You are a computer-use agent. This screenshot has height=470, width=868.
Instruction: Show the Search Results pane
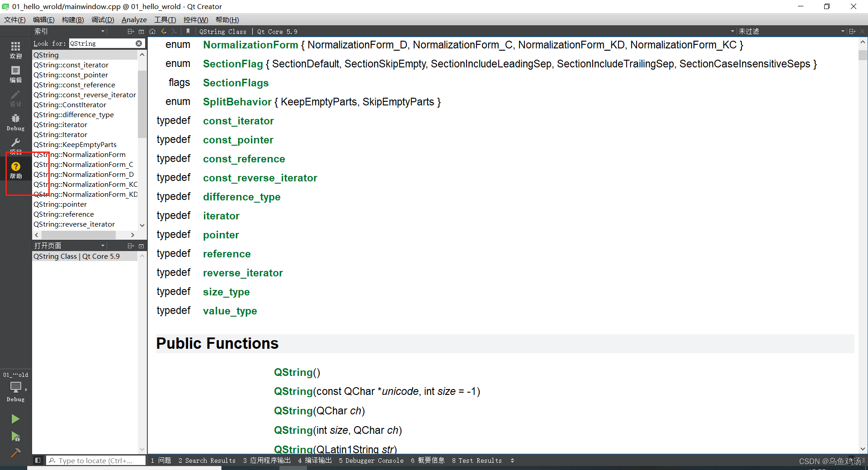click(x=207, y=461)
